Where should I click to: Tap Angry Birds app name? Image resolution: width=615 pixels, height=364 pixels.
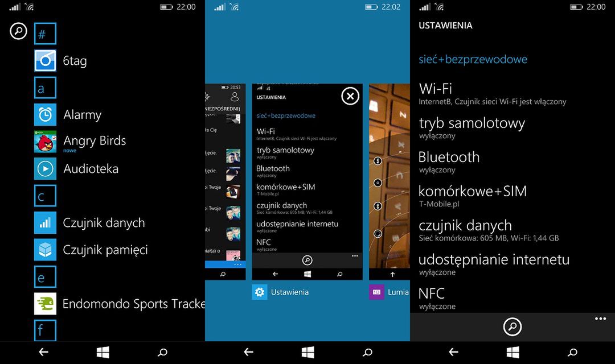95,140
